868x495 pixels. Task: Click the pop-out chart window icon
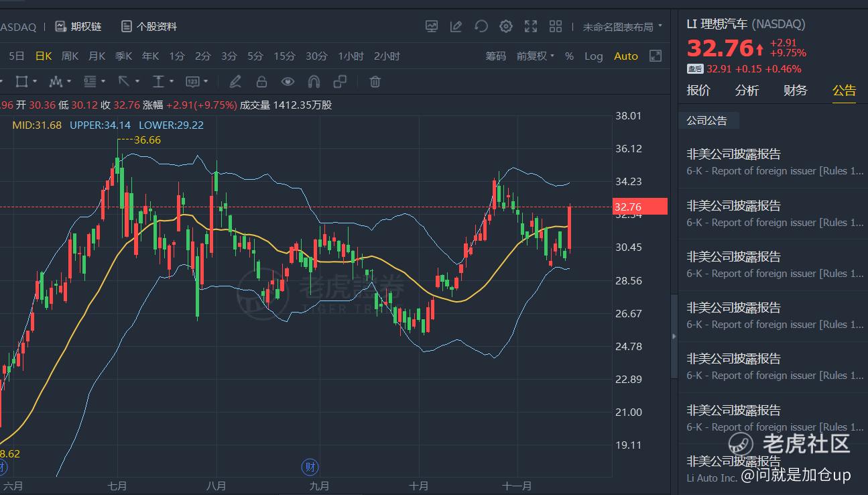tap(656, 56)
